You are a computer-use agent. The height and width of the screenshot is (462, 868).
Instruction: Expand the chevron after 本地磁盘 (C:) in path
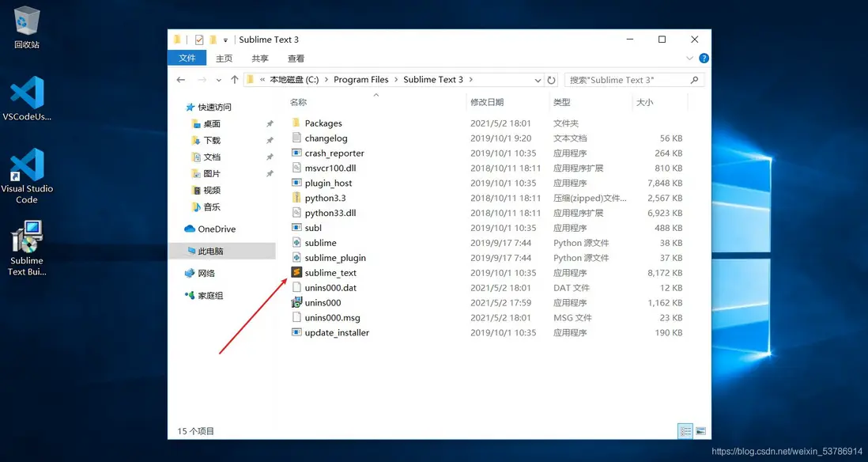326,80
